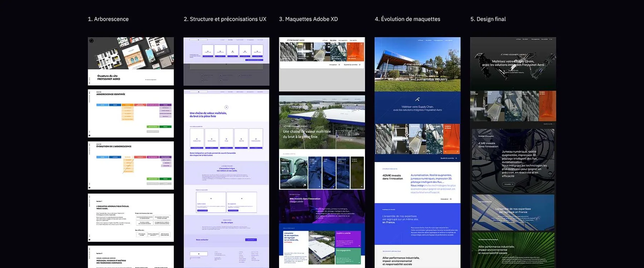Viewport: 644px width, 268px height.
Task: Click "4 M€ investis dans l'innovation" in Design final
Action: tap(488, 145)
